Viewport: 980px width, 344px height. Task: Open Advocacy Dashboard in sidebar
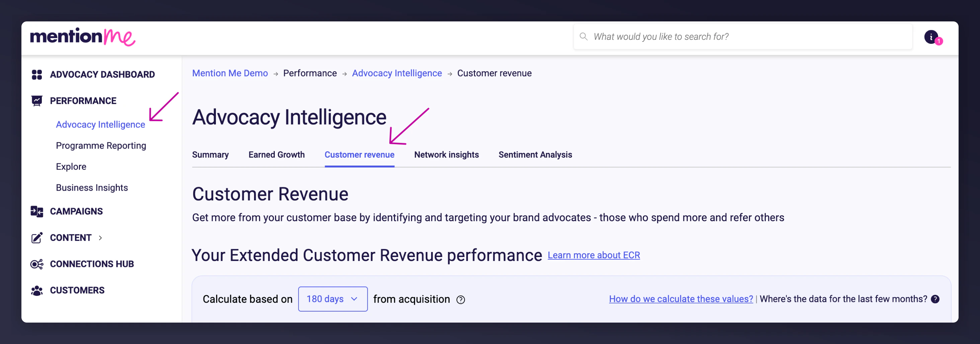pyautogui.click(x=102, y=75)
